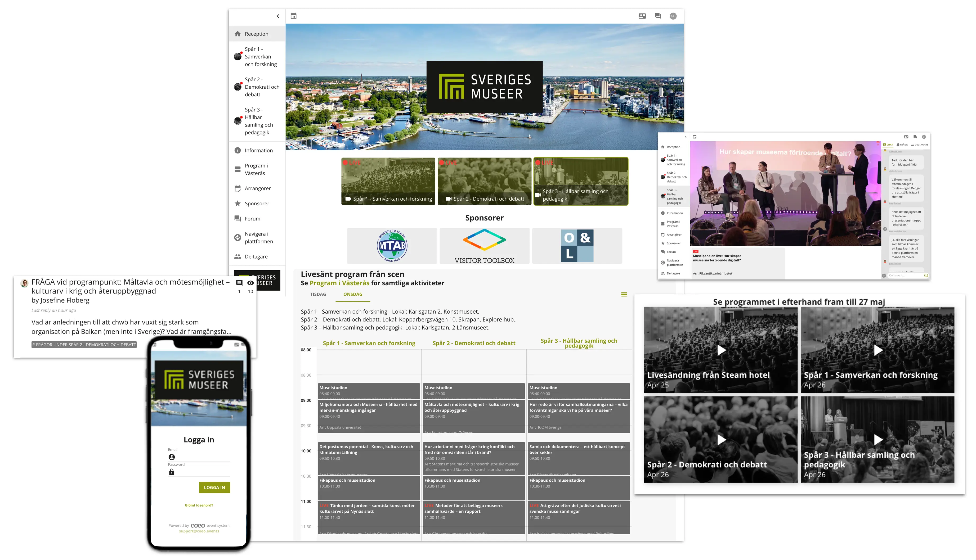Collapse sidebar chevron in live view window

point(686,137)
